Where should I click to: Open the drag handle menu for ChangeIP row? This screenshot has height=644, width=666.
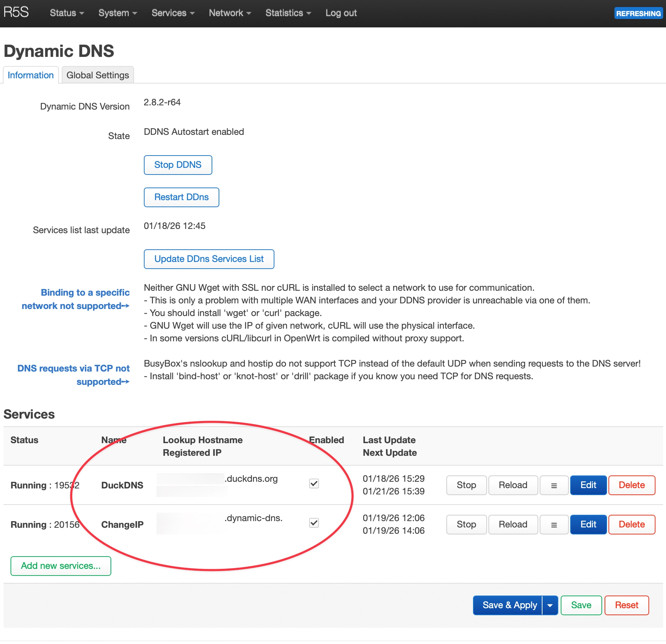click(554, 525)
